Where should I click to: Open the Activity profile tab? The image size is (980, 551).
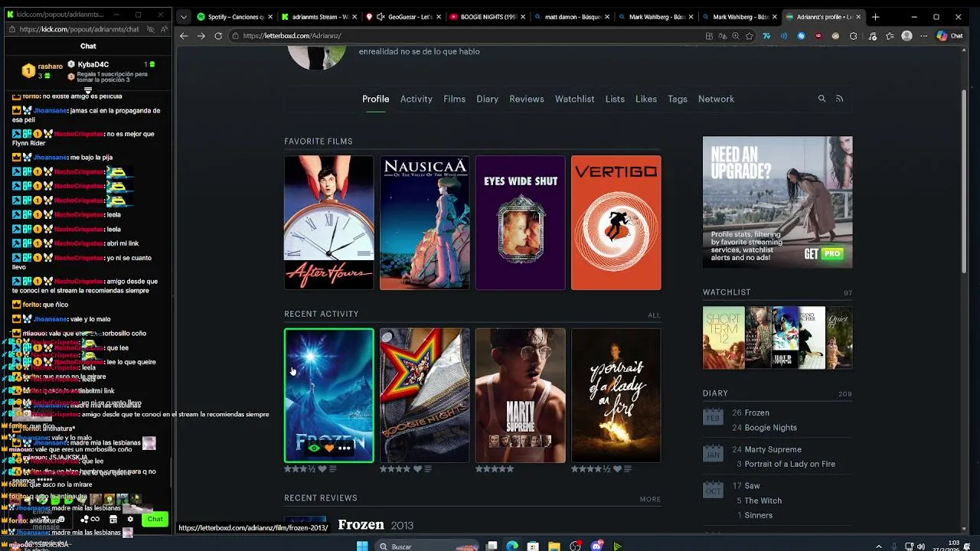click(x=416, y=99)
